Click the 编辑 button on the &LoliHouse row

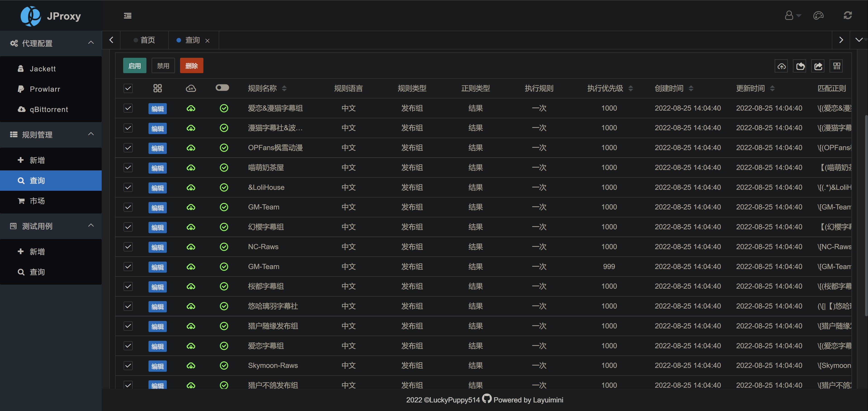click(x=157, y=188)
